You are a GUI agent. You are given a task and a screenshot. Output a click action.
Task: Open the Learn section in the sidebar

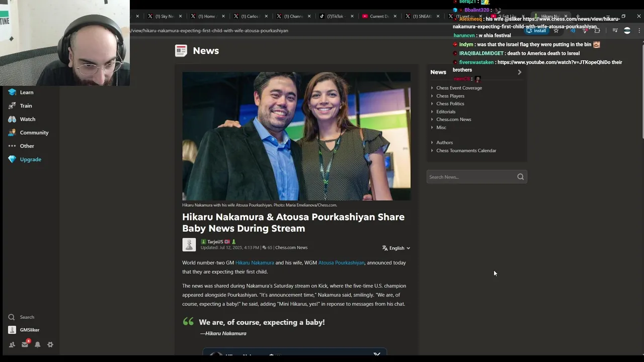(x=21, y=93)
